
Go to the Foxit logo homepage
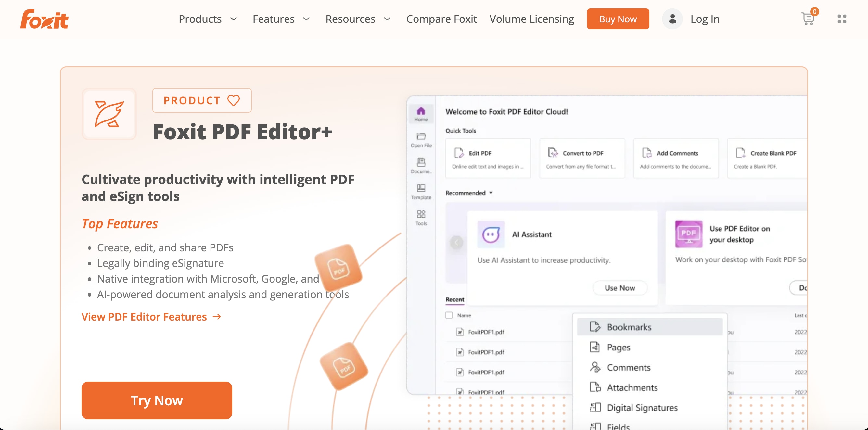(44, 19)
